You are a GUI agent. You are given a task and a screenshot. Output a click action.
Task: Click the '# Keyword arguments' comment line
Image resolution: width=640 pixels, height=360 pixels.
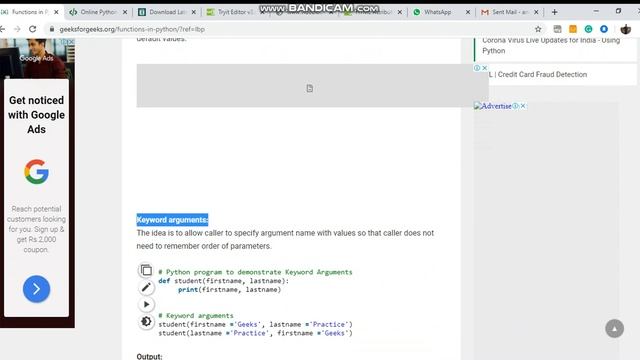pyautogui.click(x=196, y=316)
